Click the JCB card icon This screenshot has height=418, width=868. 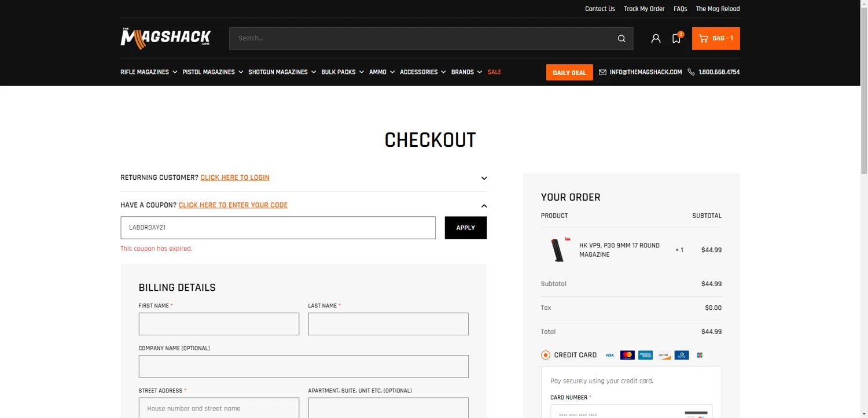coord(700,355)
